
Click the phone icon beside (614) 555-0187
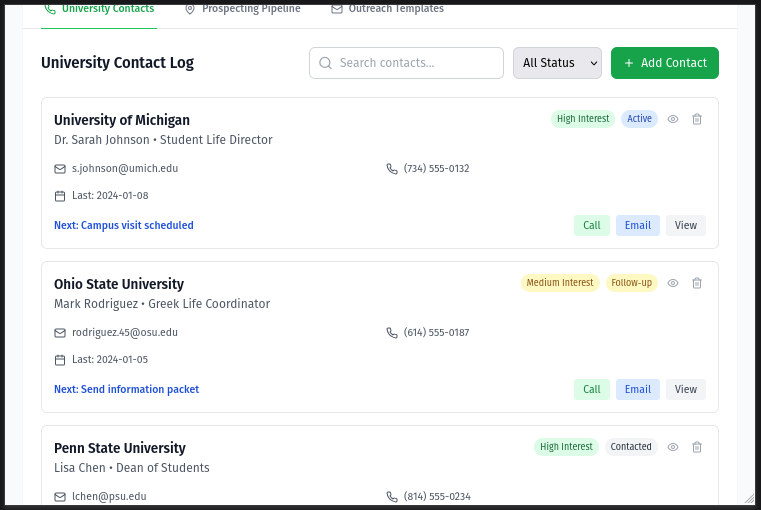pyautogui.click(x=392, y=333)
